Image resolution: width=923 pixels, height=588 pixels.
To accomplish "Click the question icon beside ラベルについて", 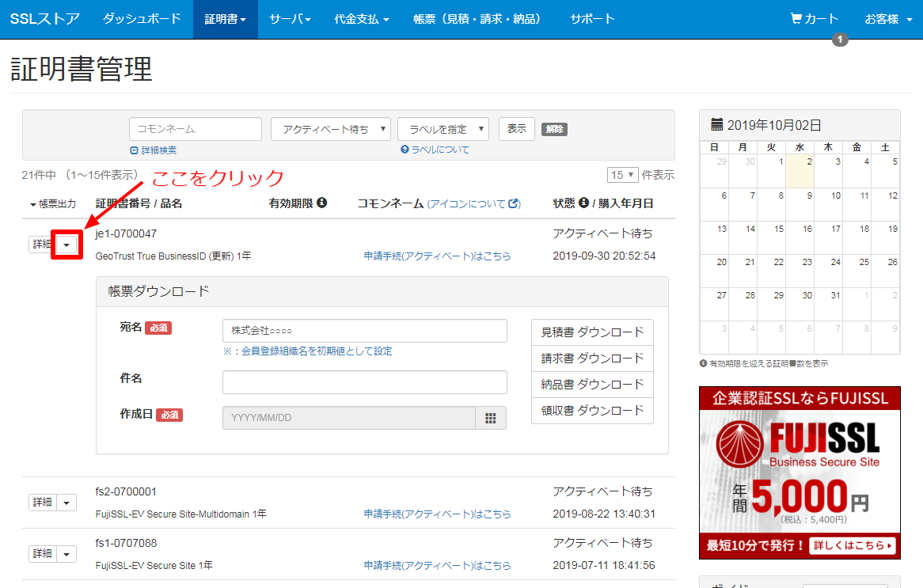I will (405, 150).
